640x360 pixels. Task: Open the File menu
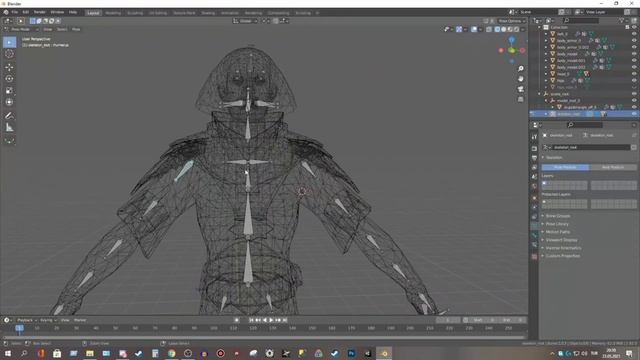[15, 12]
